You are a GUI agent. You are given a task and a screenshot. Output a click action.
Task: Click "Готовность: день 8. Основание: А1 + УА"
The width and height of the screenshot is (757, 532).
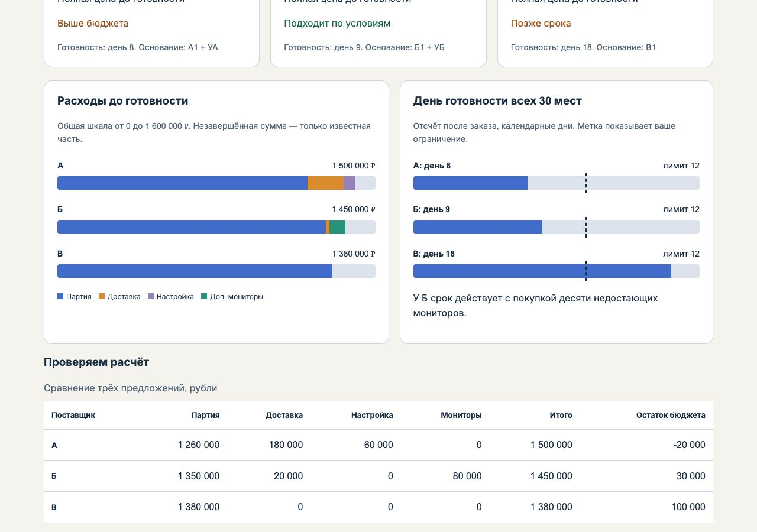click(138, 47)
